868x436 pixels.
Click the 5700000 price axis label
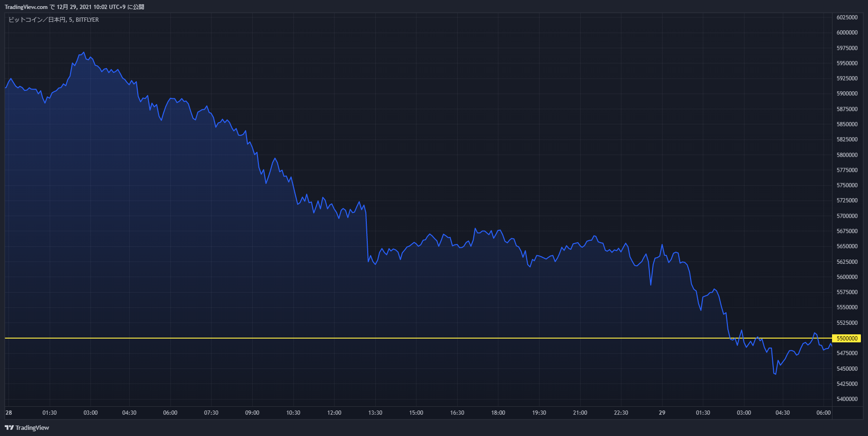pyautogui.click(x=847, y=216)
